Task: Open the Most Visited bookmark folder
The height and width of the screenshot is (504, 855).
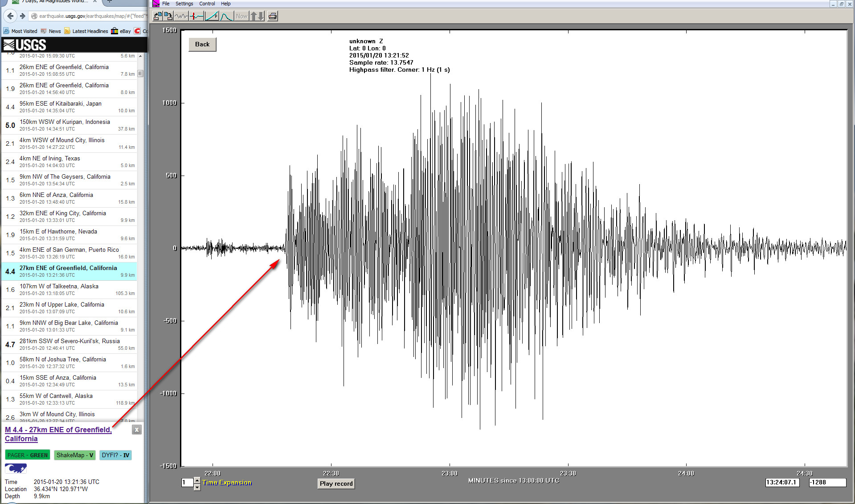Action: pos(20,31)
